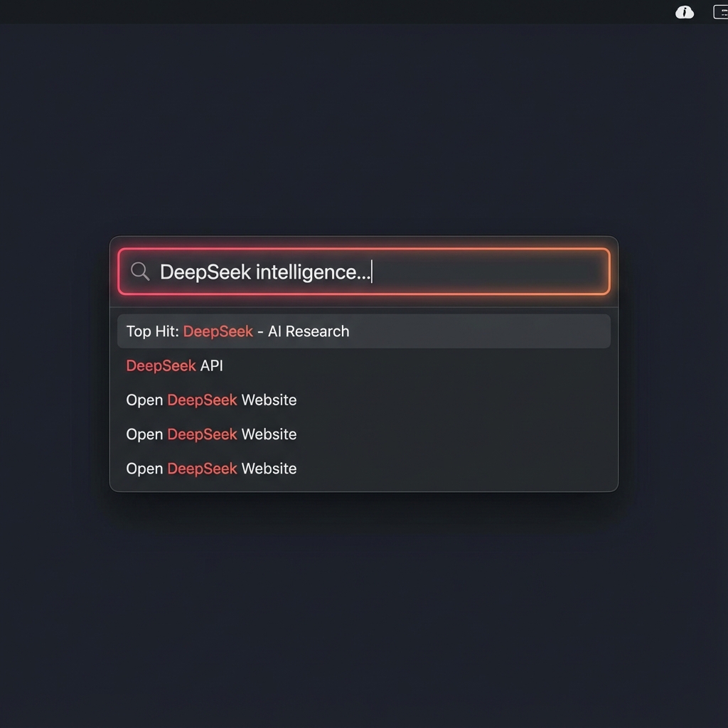Open the cloud info icon in menu bar
This screenshot has height=728, width=728.
click(684, 12)
